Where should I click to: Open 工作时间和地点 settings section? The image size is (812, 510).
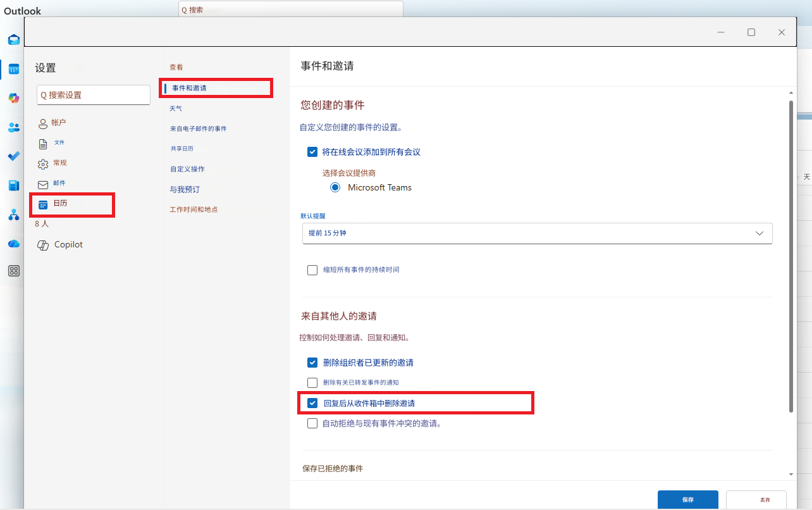pyautogui.click(x=194, y=209)
